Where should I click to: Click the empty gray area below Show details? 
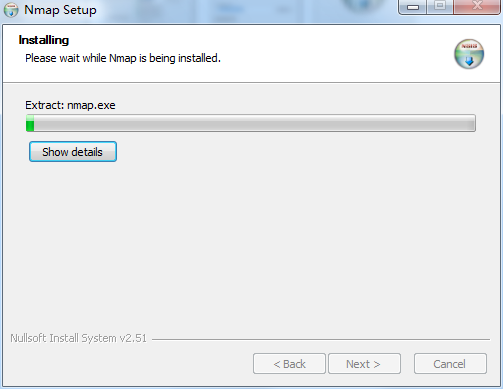tap(251, 247)
